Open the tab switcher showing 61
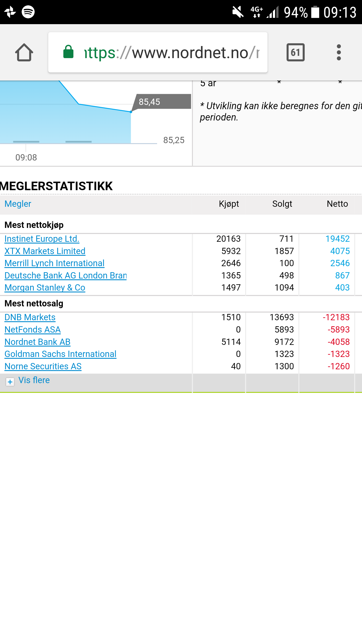The width and height of the screenshot is (362, 644). (x=295, y=52)
